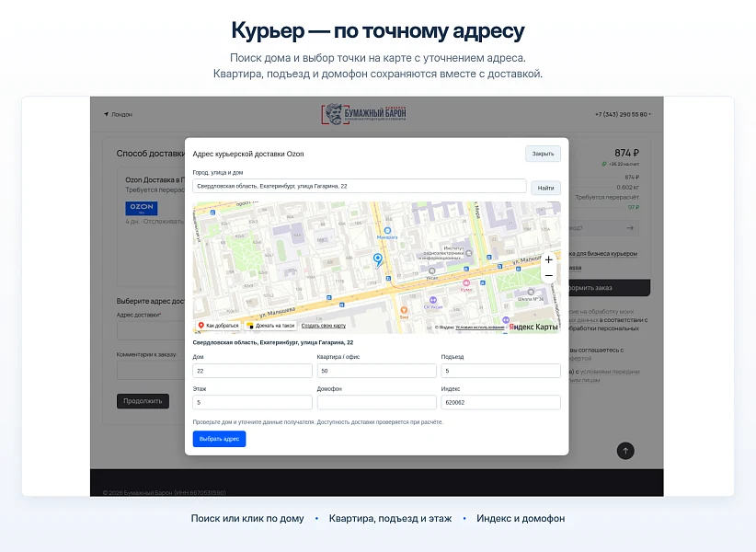Confirm with Выбрать адрес button
The width and height of the screenshot is (756, 552).
[x=220, y=439]
